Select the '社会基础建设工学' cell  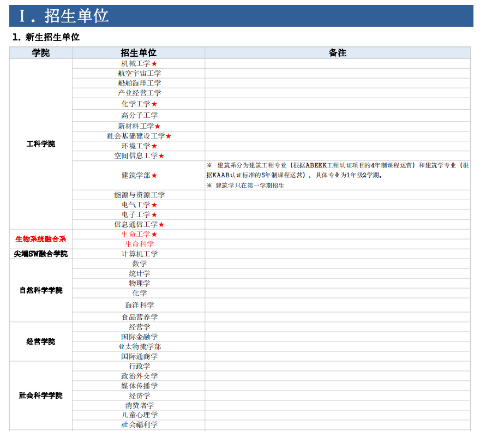point(139,136)
